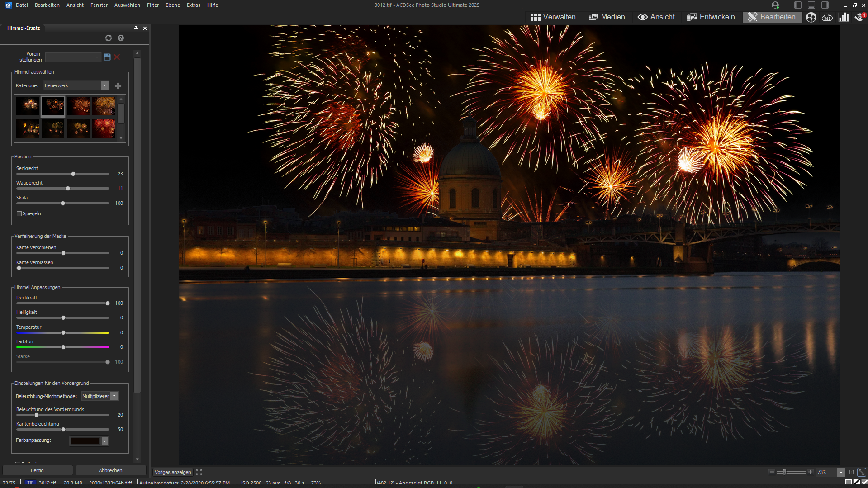The image size is (868, 488).
Task: Open the help question mark icon
Action: tap(121, 38)
